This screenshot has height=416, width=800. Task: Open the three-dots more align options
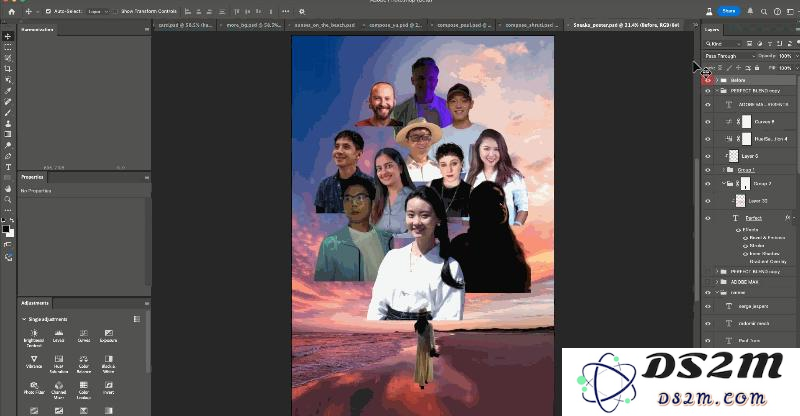[285, 11]
